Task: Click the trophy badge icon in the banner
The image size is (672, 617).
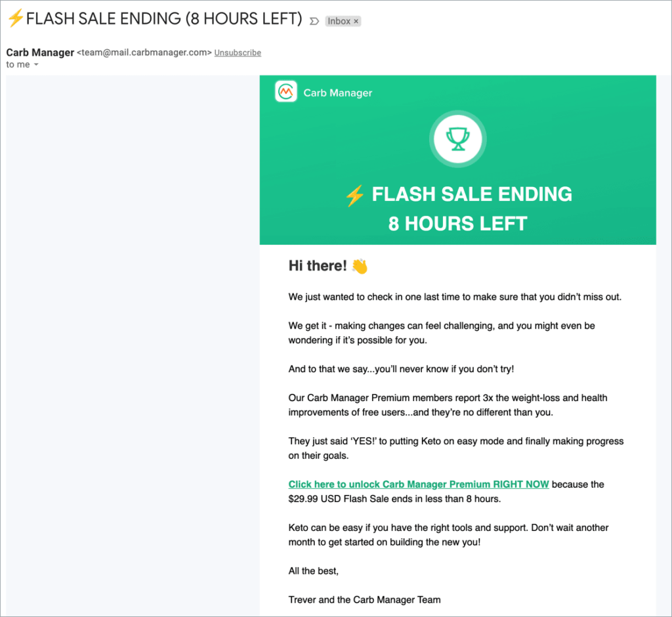Action: (457, 138)
